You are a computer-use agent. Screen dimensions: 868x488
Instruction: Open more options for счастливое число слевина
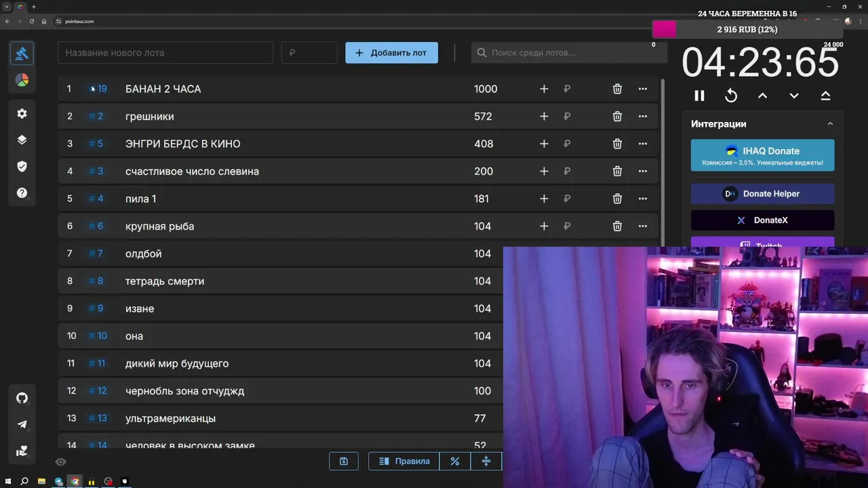(x=643, y=171)
